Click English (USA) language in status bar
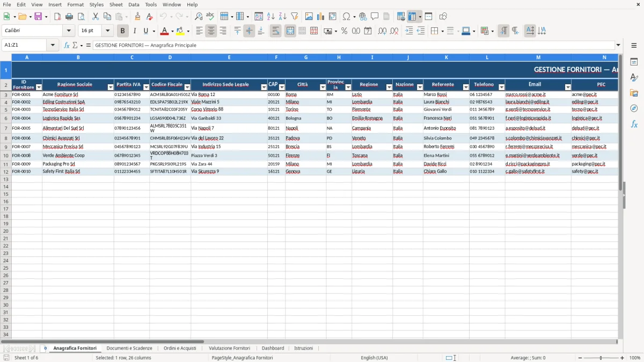The image size is (644, 362). [374, 358]
